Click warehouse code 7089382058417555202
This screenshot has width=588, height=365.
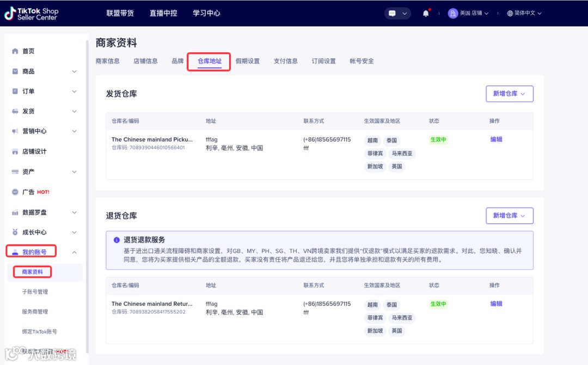(x=157, y=312)
